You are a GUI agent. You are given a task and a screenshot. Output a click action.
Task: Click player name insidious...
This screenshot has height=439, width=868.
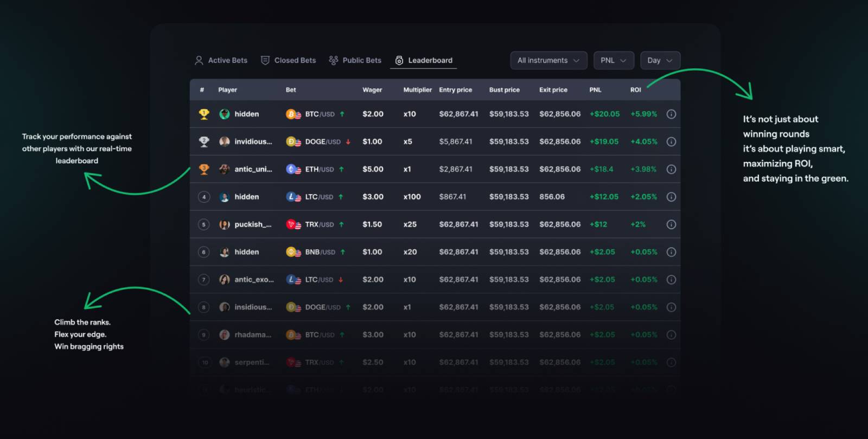click(x=253, y=307)
